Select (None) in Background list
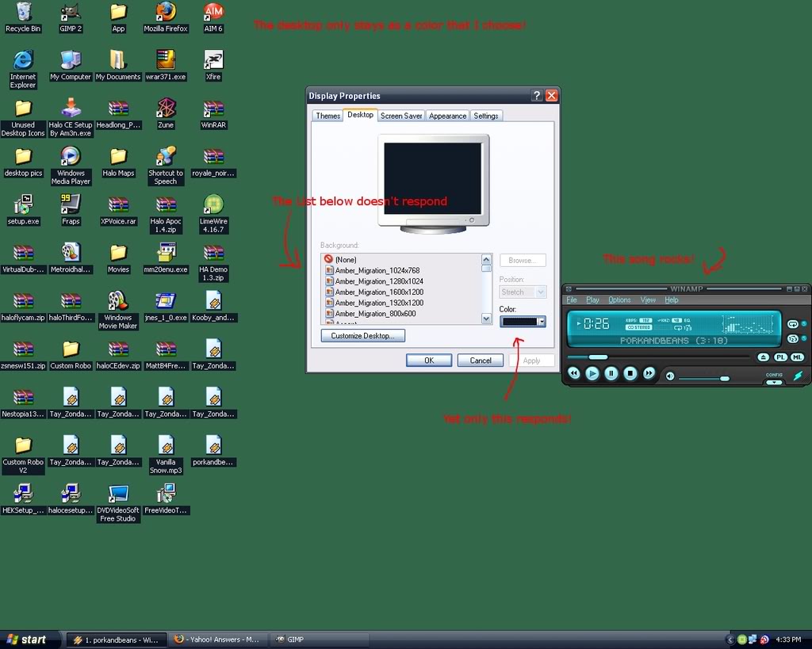Image resolution: width=812 pixels, height=649 pixels. click(x=401, y=259)
